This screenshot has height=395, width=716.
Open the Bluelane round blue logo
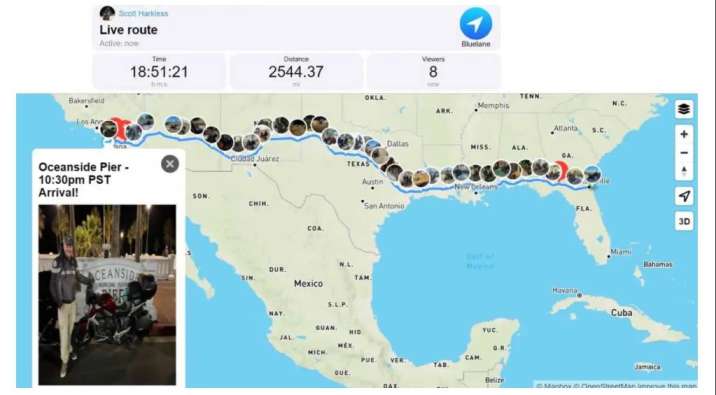(476, 23)
